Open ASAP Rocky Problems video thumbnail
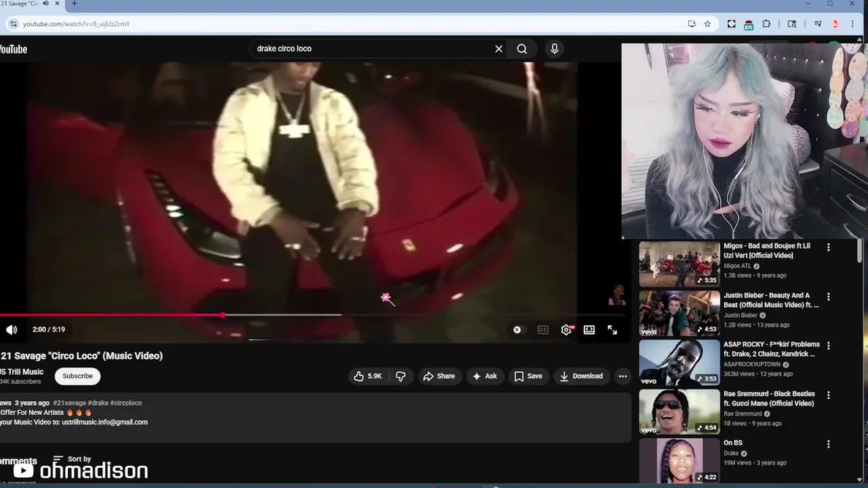This screenshot has width=868, height=488. (679, 363)
